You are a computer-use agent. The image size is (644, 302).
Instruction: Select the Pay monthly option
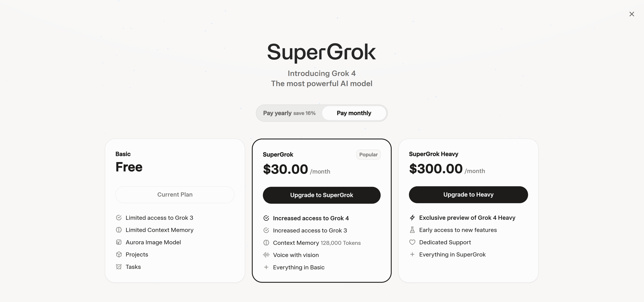354,113
